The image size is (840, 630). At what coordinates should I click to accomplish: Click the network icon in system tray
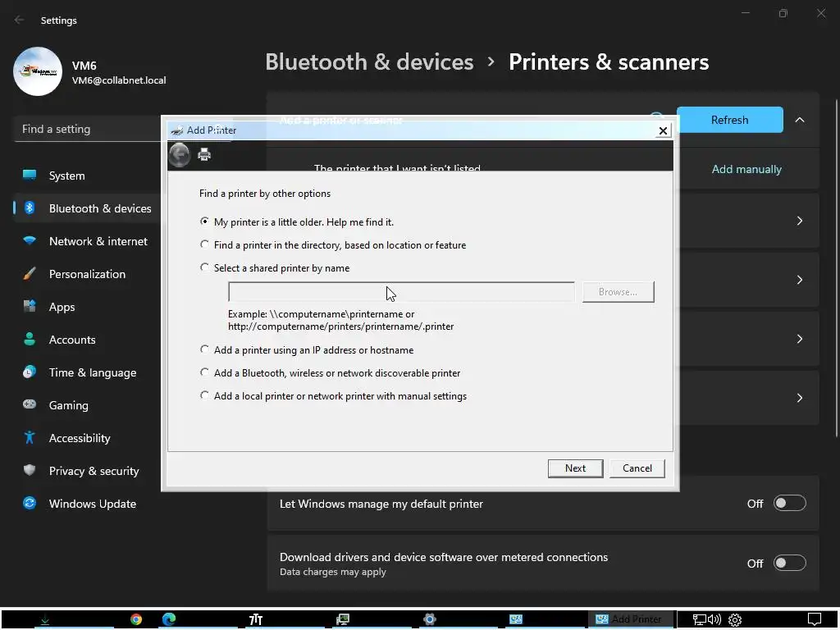click(x=700, y=620)
